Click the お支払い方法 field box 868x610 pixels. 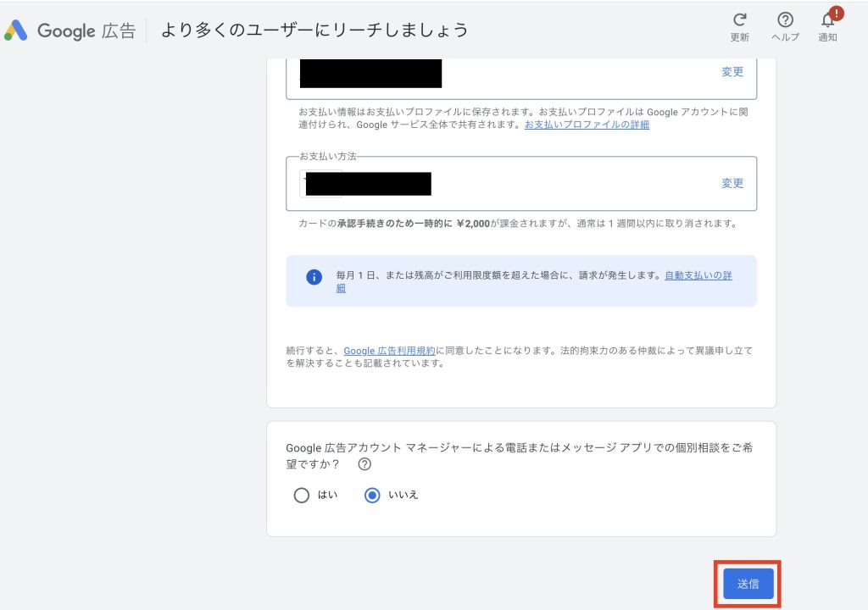point(521,184)
